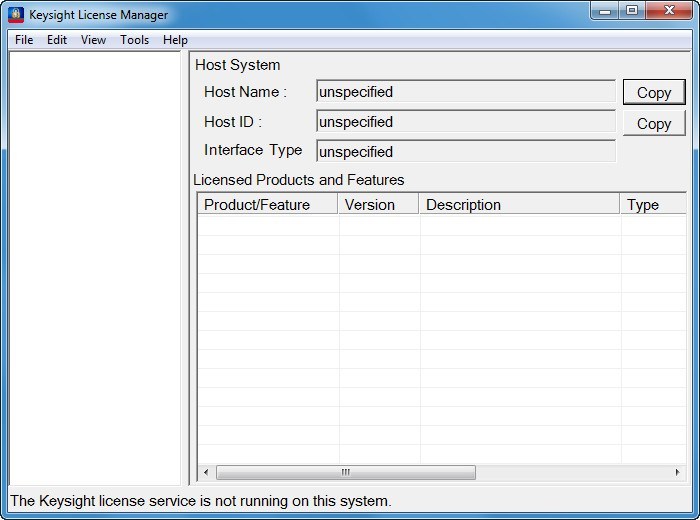Sort by Type column header

click(x=654, y=204)
